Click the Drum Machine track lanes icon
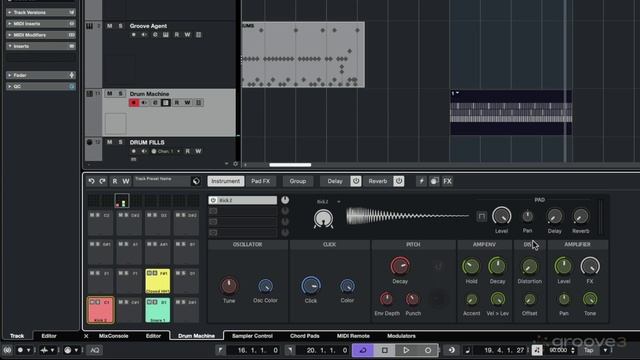The width and height of the screenshot is (640, 360). 198,102
